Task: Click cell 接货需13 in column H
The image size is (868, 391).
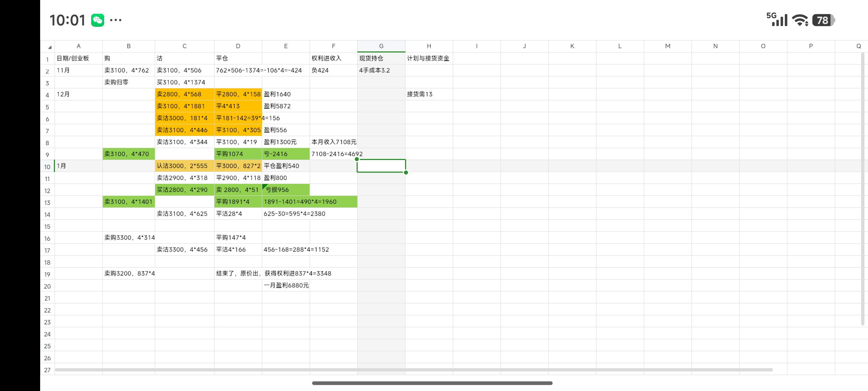Action: click(x=429, y=94)
